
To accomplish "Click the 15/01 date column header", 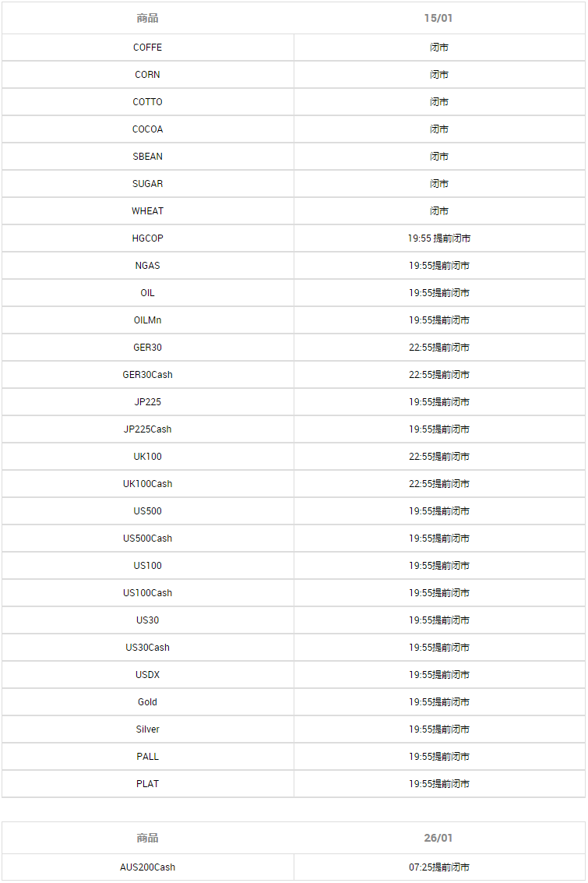I will tap(438, 18).
